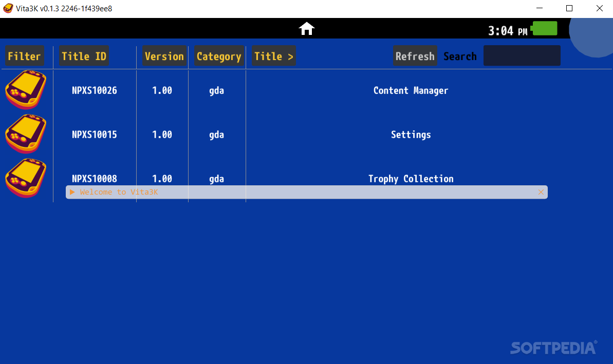The width and height of the screenshot is (613, 364).
Task: Launch Content Manager via its console icon
Action: (x=26, y=90)
